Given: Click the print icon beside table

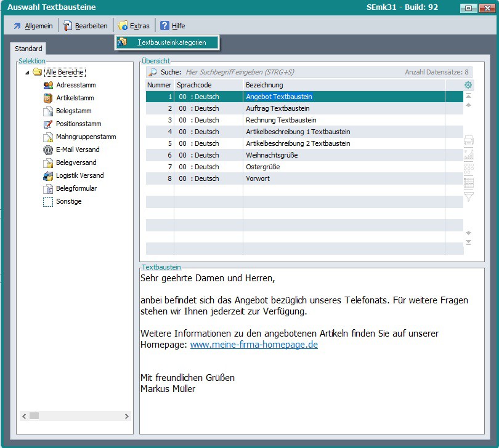Looking at the screenshot, I should pos(469,140).
